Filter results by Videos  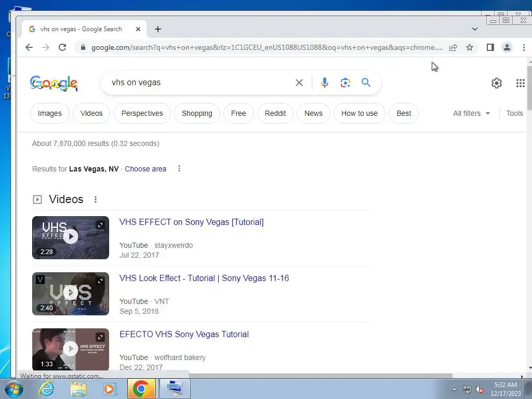(91, 113)
